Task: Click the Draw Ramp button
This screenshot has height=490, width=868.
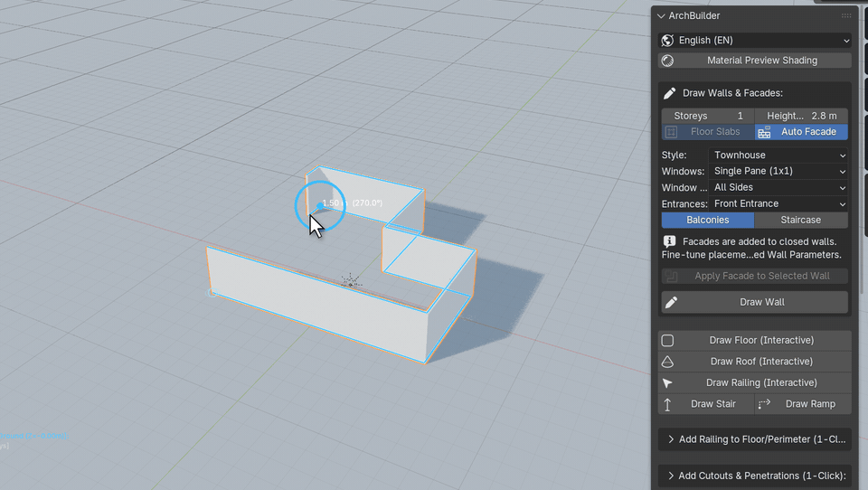Action: tap(803, 404)
